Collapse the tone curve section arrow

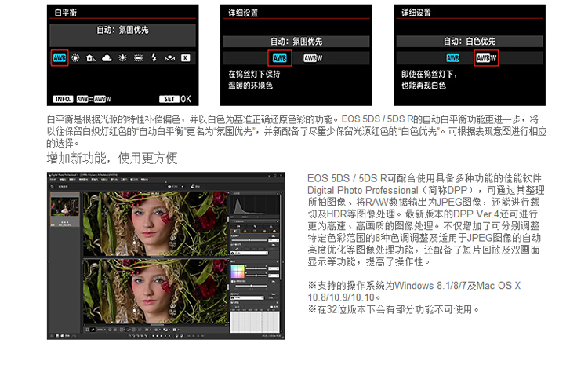click(278, 303)
